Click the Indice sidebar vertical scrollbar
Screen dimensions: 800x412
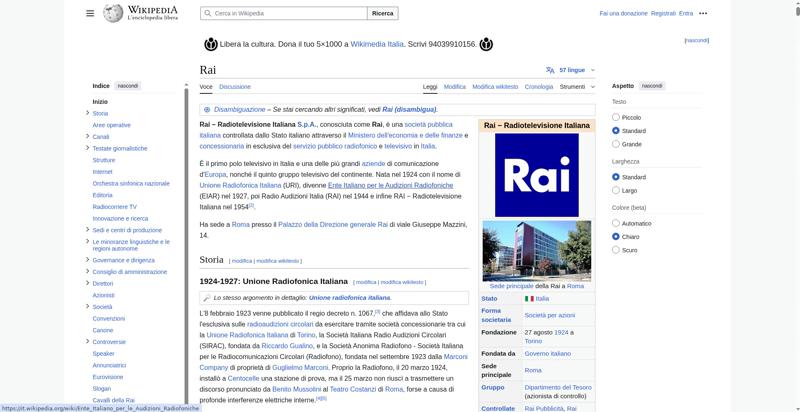(x=186, y=245)
